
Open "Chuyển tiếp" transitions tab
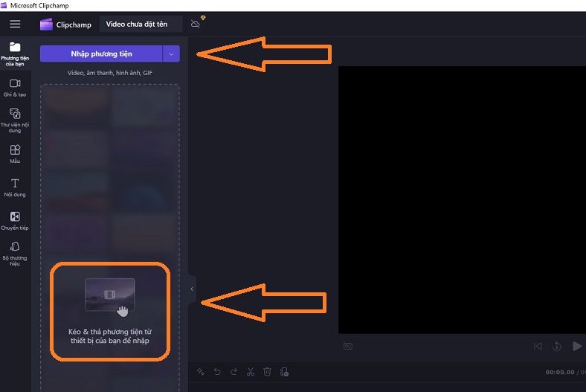pyautogui.click(x=15, y=221)
